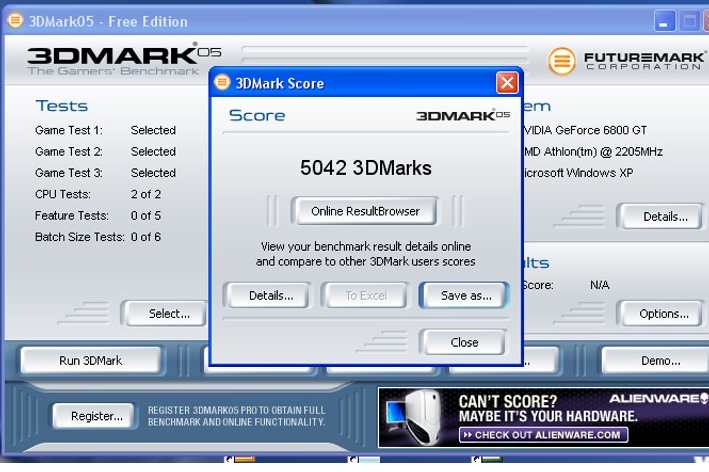The width and height of the screenshot is (709, 472).
Task: Click the 'N/A' score value
Action: 600,285
